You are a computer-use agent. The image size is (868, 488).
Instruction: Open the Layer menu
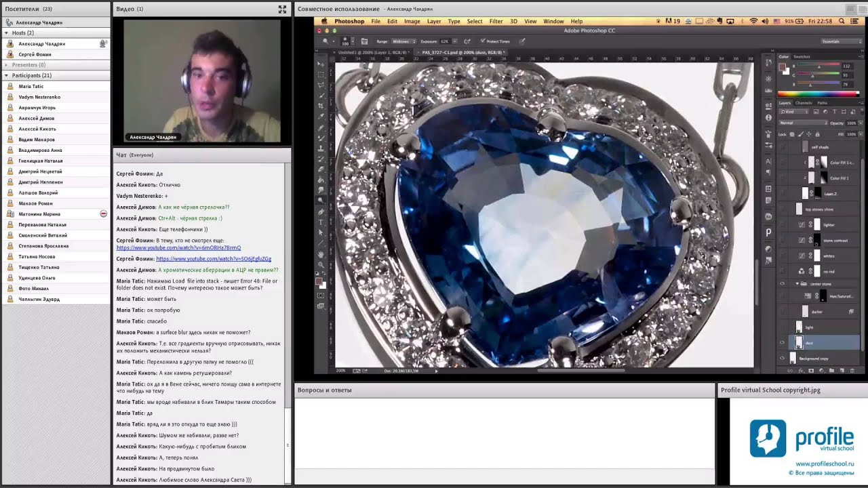(434, 21)
